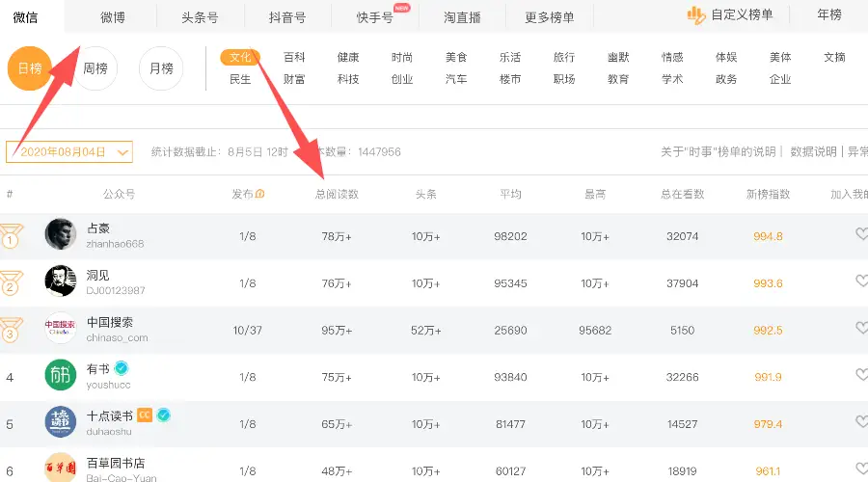Image resolution: width=868 pixels, height=482 pixels.
Task: Select the 财富 category
Action: point(294,79)
